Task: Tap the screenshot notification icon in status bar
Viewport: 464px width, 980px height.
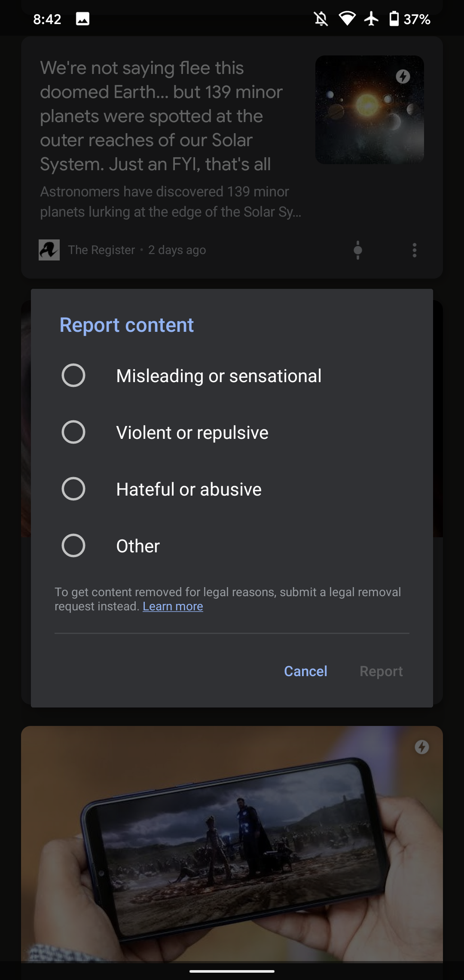Action: (x=82, y=19)
